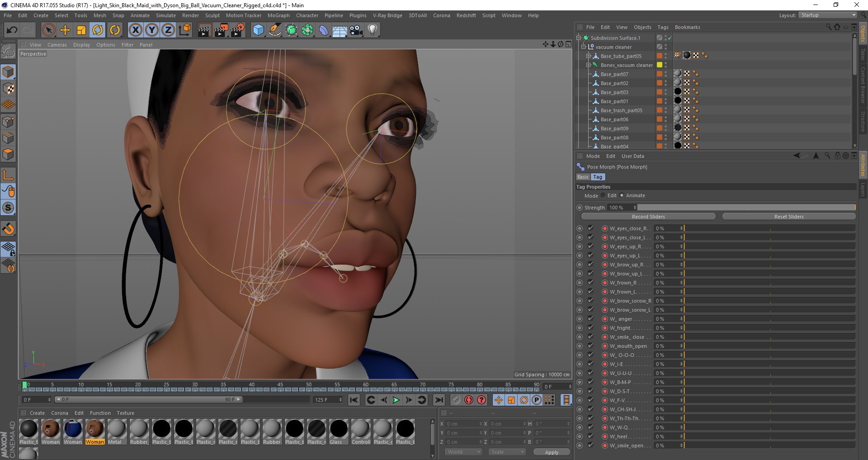Select the Rotate tool
This screenshot has height=460, width=868.
pyautogui.click(x=98, y=30)
